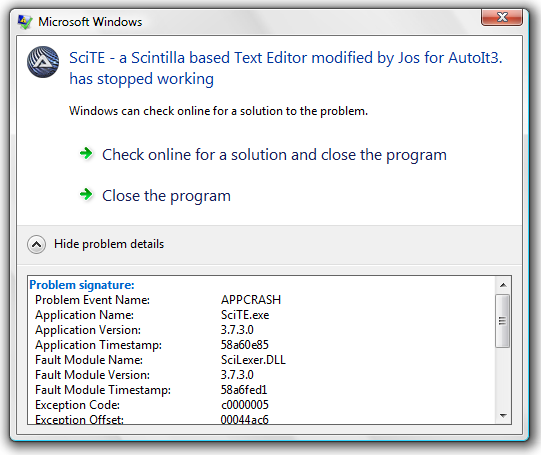Click the SciTE application globe icon

(x=43, y=62)
